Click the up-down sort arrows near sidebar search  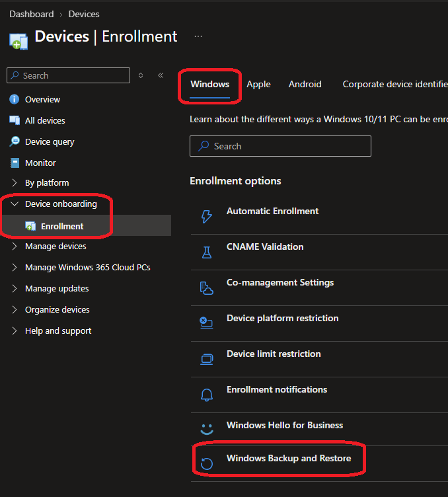pyautogui.click(x=141, y=75)
